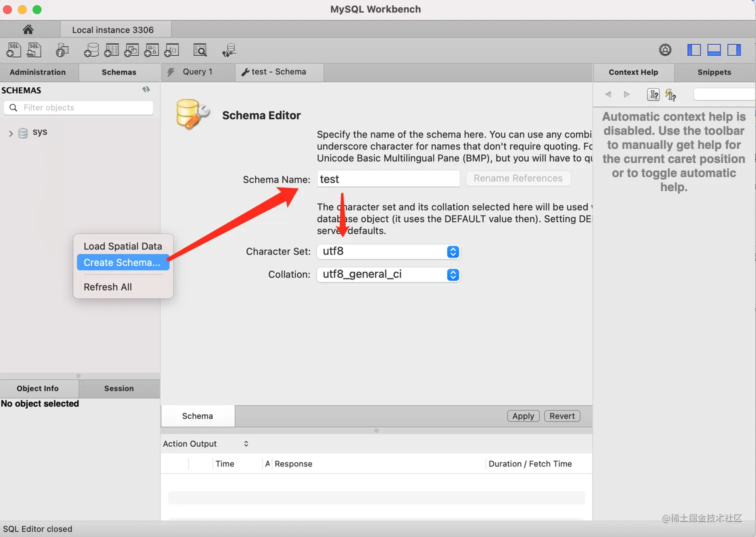This screenshot has height=537, width=756.
Task: Toggle automatic context help icon
Action: point(670,94)
